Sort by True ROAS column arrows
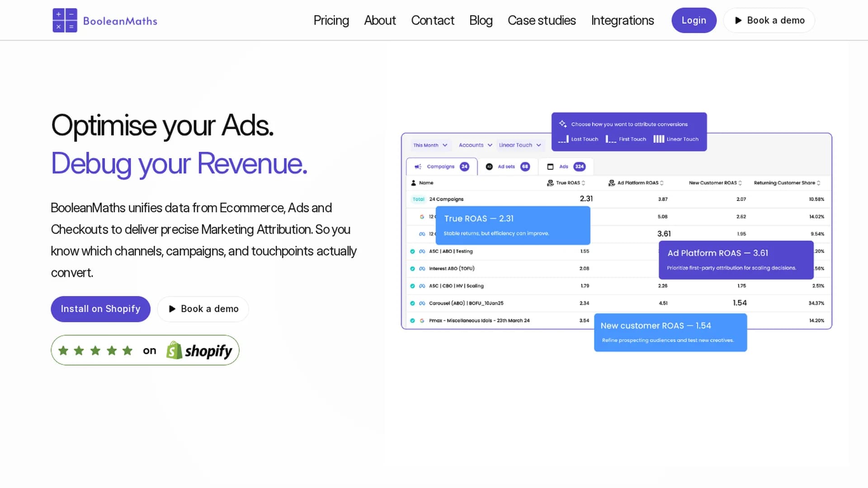This screenshot has width=868, height=488. pyautogui.click(x=583, y=183)
